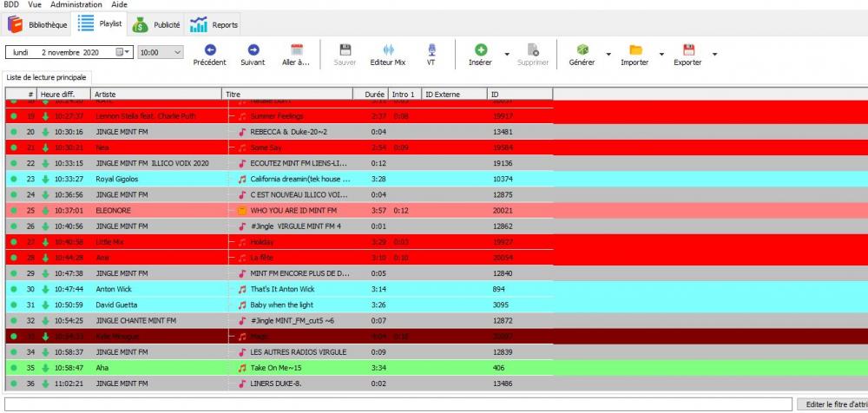
Task: Open the Publicité tab
Action: click(156, 24)
